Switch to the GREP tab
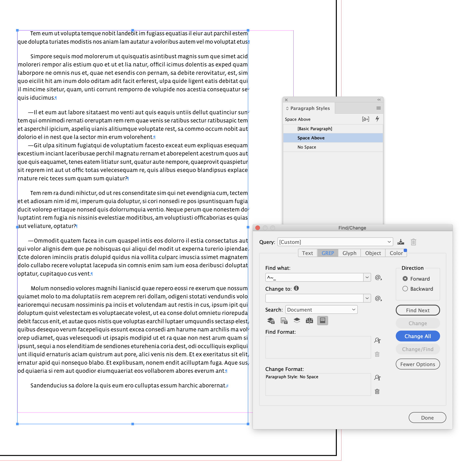 pos(328,253)
